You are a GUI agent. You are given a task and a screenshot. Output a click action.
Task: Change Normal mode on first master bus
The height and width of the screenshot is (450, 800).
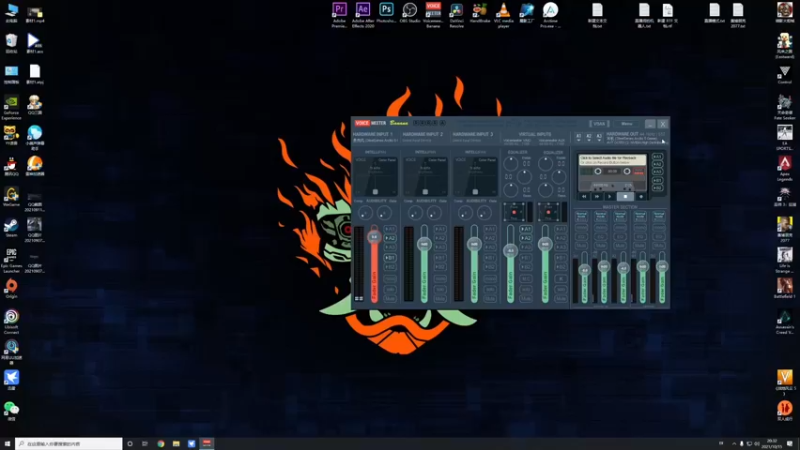[581, 216]
